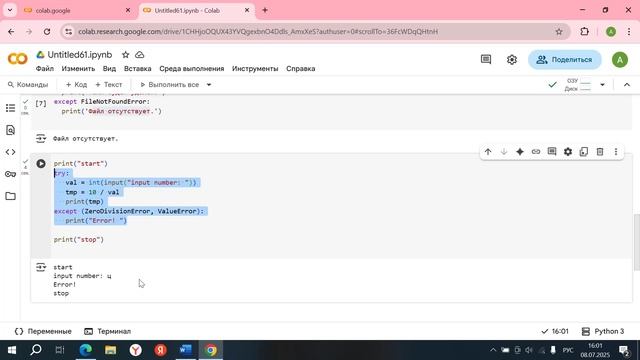Open secrets key sidebar icon
This screenshot has width=640, height=360.
pyautogui.click(x=11, y=174)
